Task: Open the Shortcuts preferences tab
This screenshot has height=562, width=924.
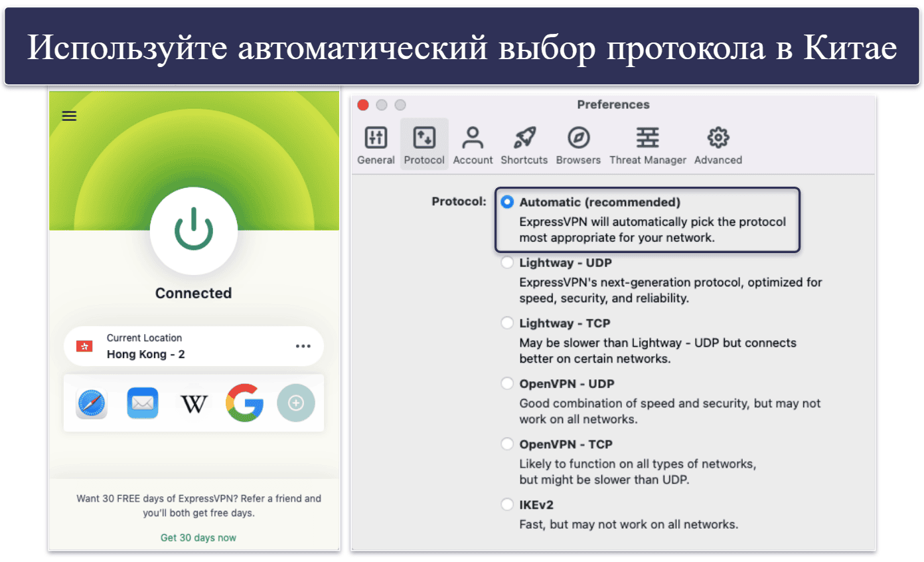Action: 524,145
